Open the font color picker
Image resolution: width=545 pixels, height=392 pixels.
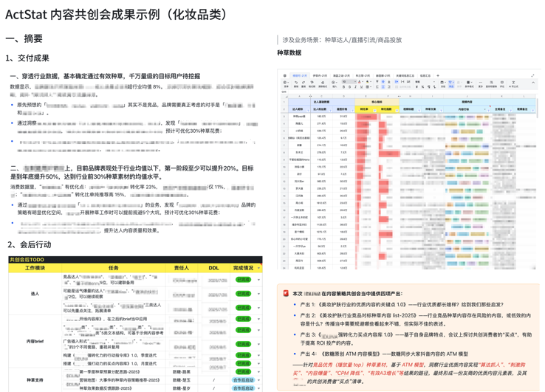360,82
